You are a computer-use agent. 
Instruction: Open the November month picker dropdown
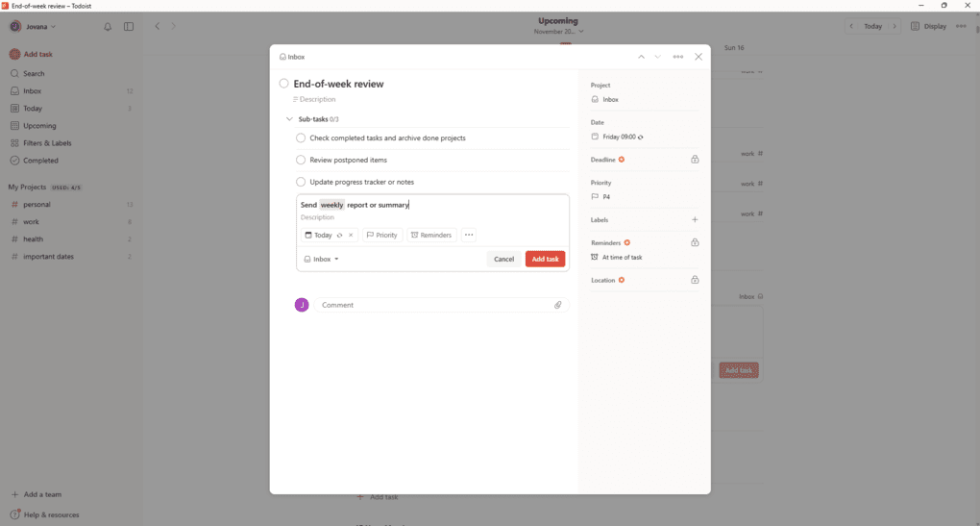click(x=559, y=32)
